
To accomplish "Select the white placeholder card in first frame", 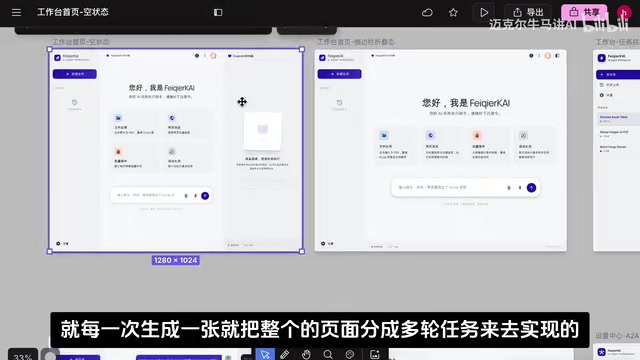I will pos(262,131).
